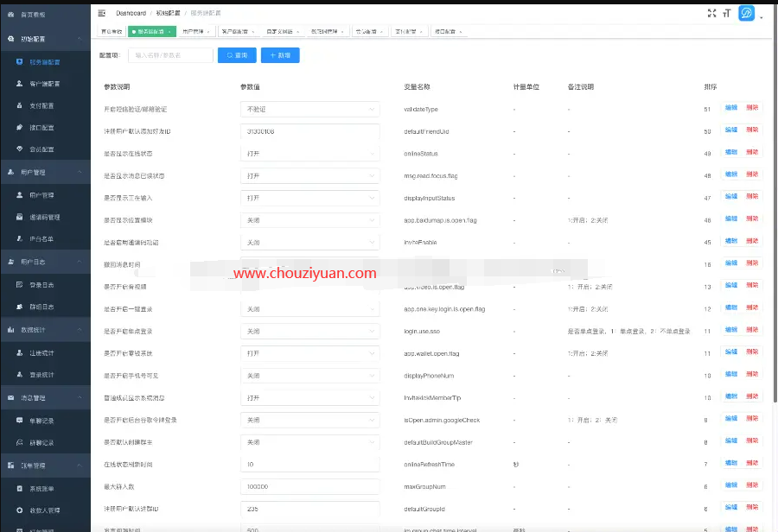778x532 pixels.
Task: Open dropdown for 开启短信验证/邮箱验证
Action: click(x=309, y=110)
